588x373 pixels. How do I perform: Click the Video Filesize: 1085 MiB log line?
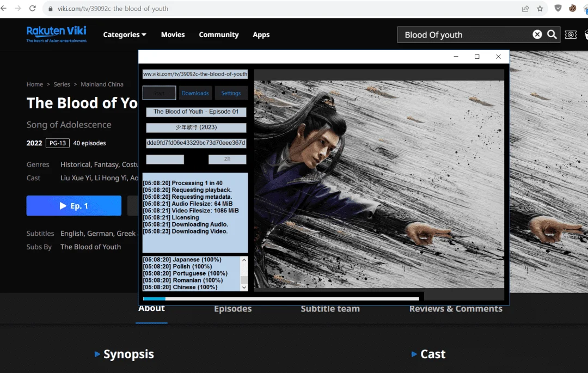click(191, 211)
